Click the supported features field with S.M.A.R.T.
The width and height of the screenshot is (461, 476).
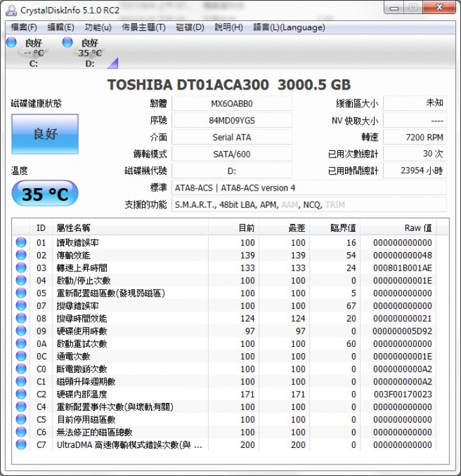(309, 205)
